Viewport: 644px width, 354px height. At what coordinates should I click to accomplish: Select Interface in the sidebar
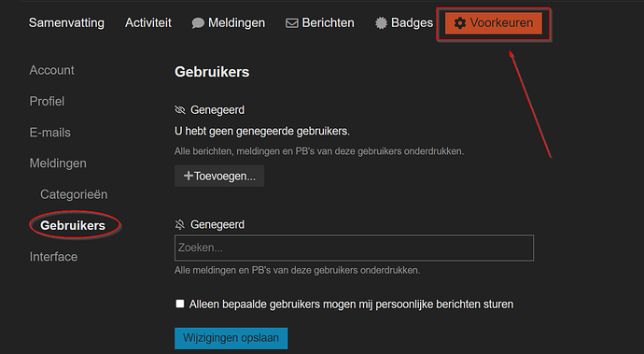click(x=53, y=257)
